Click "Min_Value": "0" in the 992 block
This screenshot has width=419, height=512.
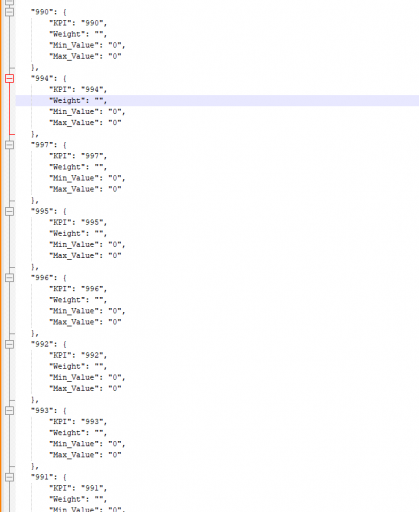pyautogui.click(x=87, y=377)
